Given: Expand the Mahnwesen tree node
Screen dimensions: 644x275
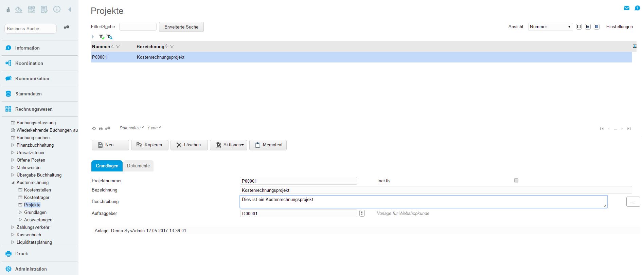Looking at the screenshot, I should pos(13,167).
